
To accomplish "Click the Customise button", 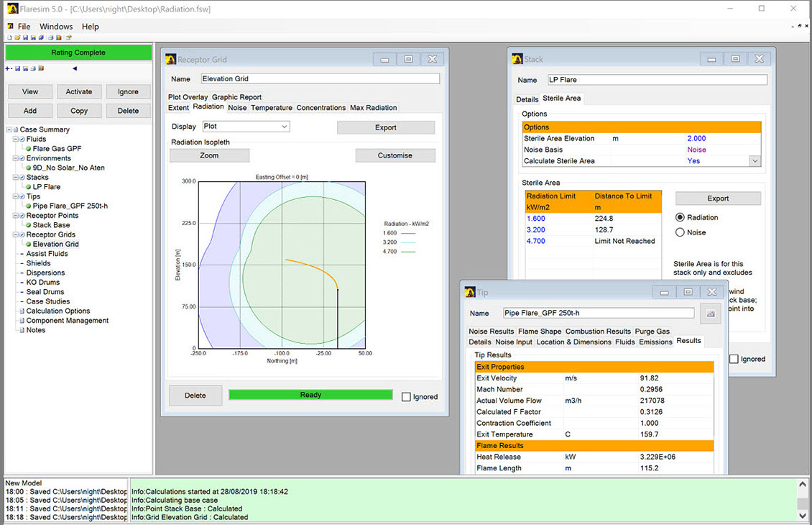I will (x=395, y=155).
